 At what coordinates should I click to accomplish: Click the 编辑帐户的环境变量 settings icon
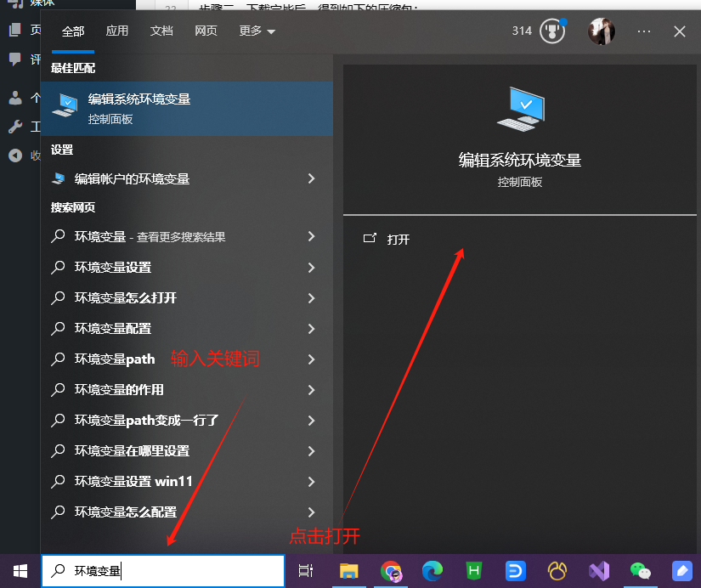pos(58,178)
